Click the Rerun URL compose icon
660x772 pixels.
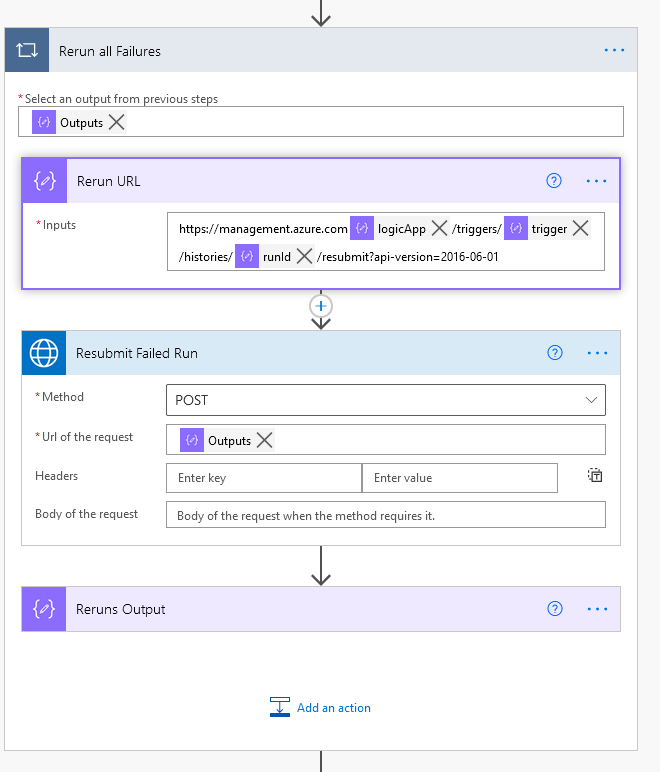click(x=44, y=181)
